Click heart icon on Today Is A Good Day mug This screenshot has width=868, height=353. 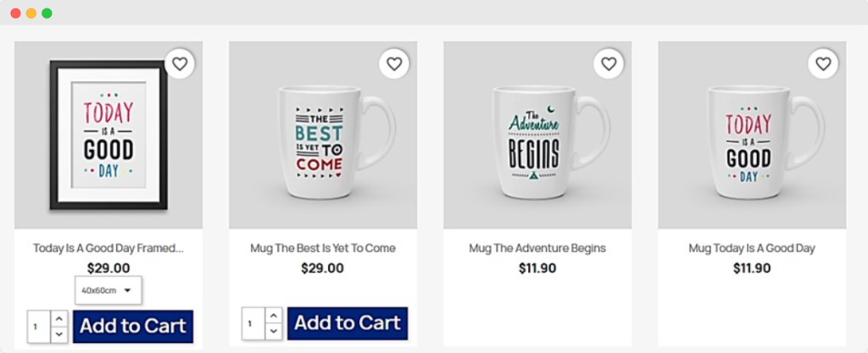[x=823, y=63]
